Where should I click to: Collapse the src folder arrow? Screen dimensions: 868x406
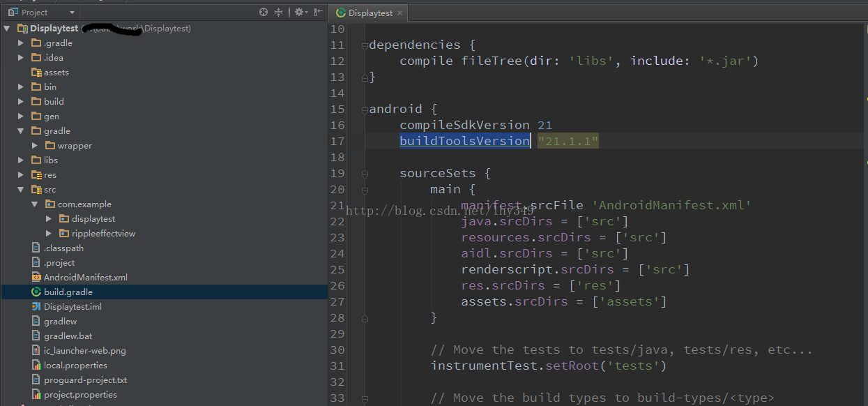pyautogui.click(x=21, y=190)
